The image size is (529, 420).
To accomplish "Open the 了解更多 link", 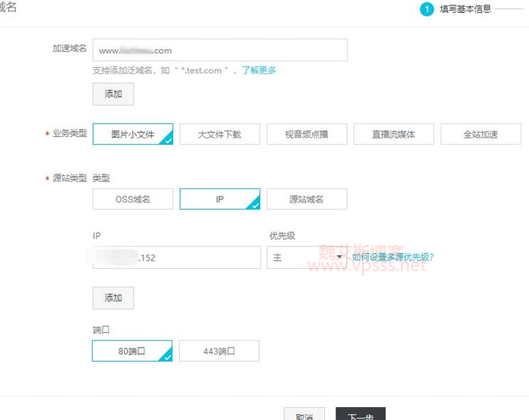I will pos(258,70).
